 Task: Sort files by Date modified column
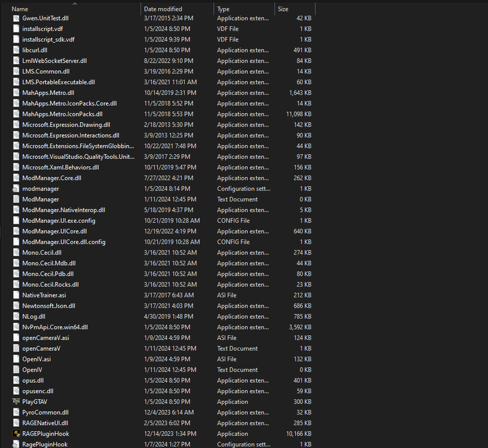161,8
